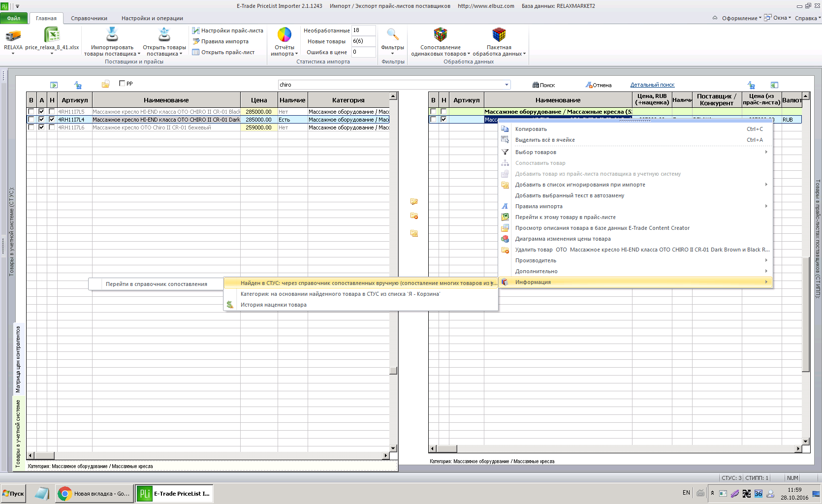Switch to the Справочники tab
822x504 pixels.
[x=89, y=18]
